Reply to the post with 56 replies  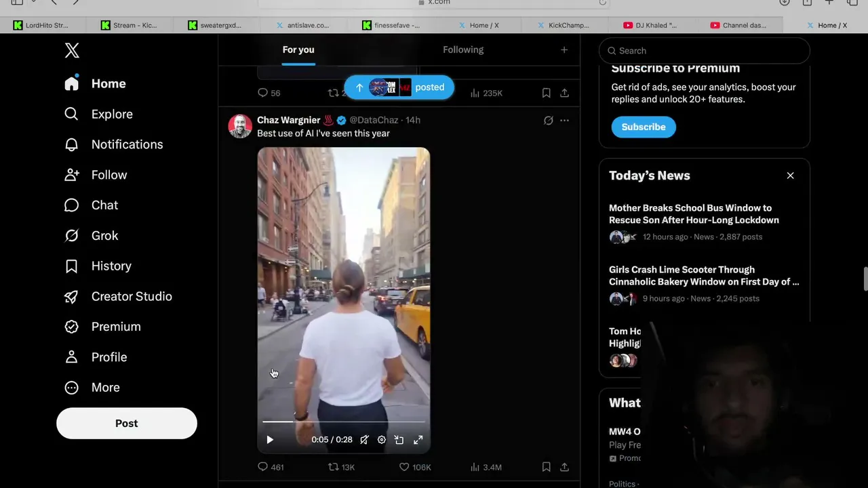coord(269,93)
